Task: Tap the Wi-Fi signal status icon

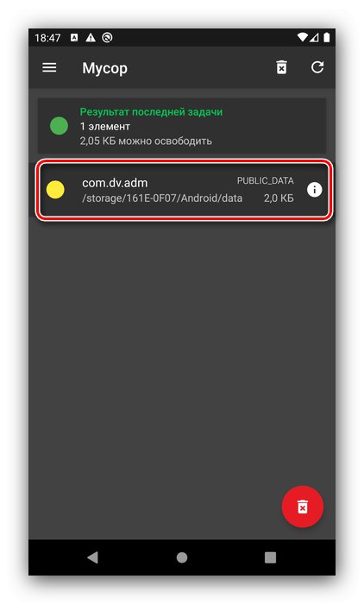Action: (x=303, y=37)
